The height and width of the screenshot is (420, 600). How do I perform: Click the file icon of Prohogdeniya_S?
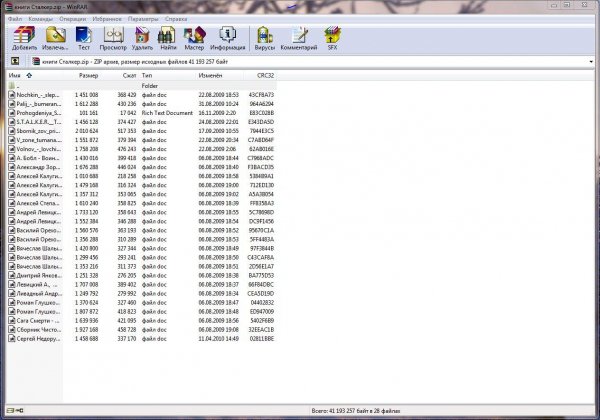(x=12, y=113)
